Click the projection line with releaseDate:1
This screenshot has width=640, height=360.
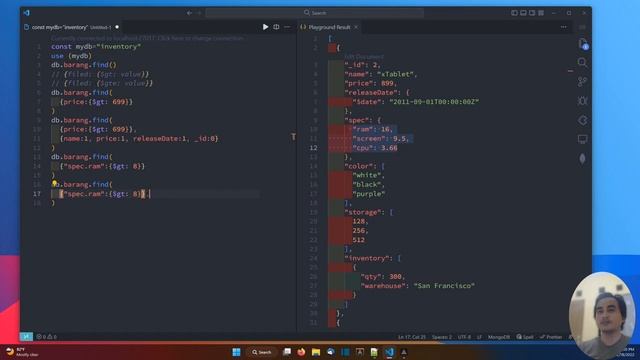point(139,138)
